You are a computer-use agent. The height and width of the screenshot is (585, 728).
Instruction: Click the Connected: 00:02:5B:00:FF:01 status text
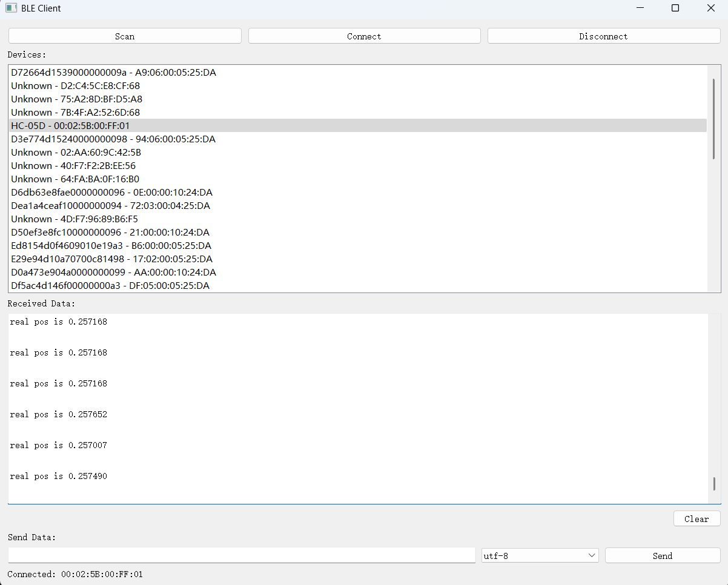click(x=75, y=574)
